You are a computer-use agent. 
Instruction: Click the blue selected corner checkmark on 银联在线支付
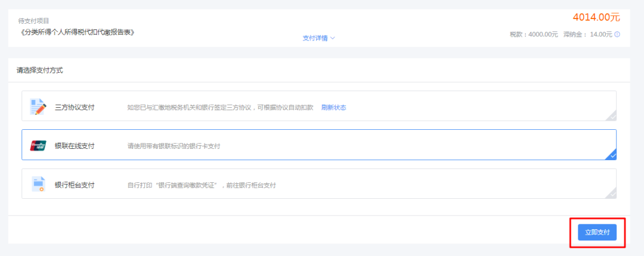coord(612,155)
